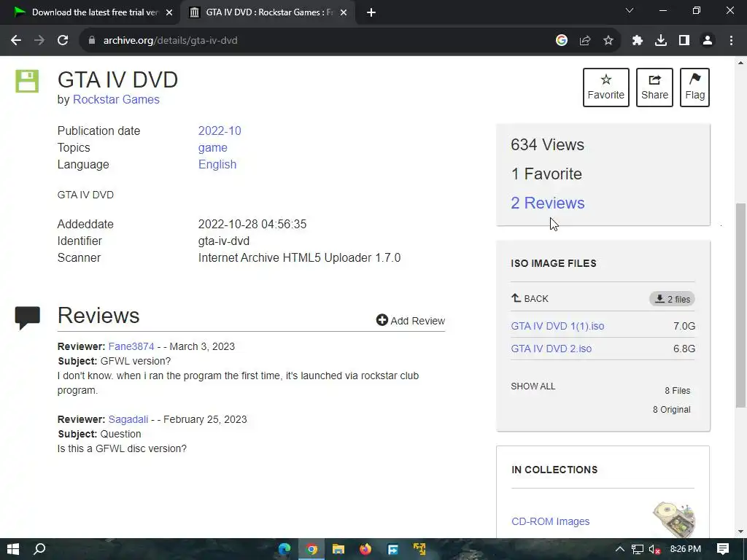
Task: Click the page vertical scrollbar thumb
Action: [x=740, y=305]
